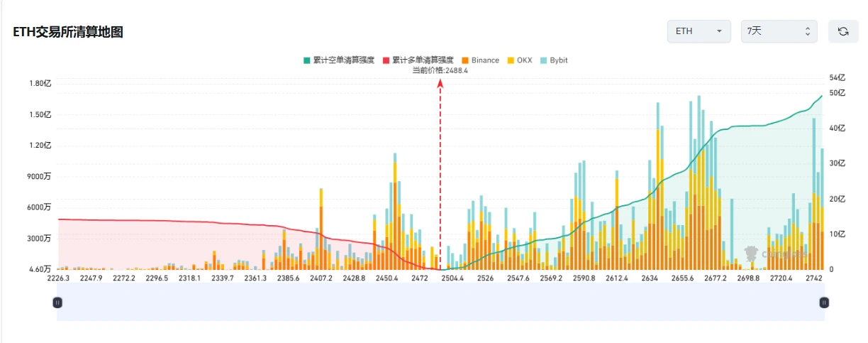
Task: Click the red 累计多单清算强度 legend swatch
Action: (386, 60)
